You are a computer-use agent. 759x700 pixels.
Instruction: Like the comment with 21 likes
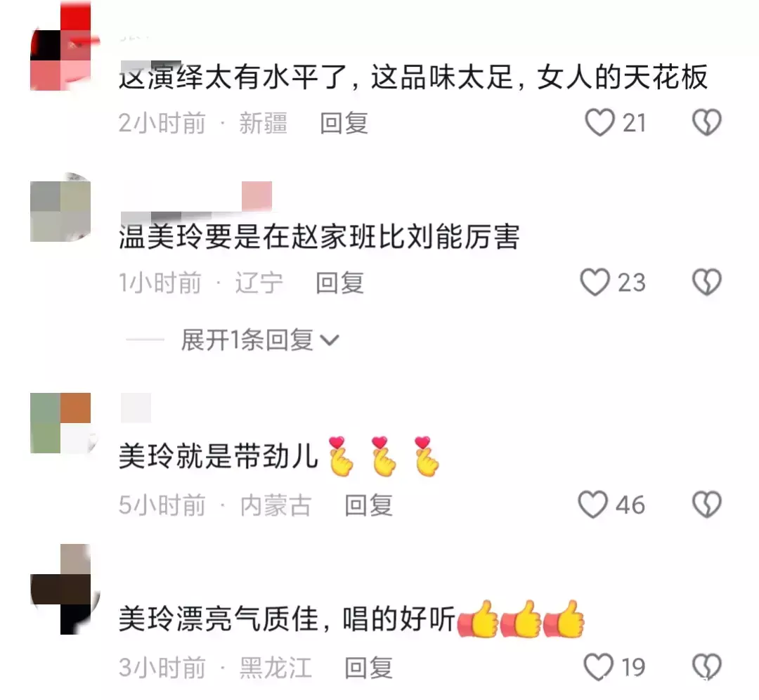[599, 122]
